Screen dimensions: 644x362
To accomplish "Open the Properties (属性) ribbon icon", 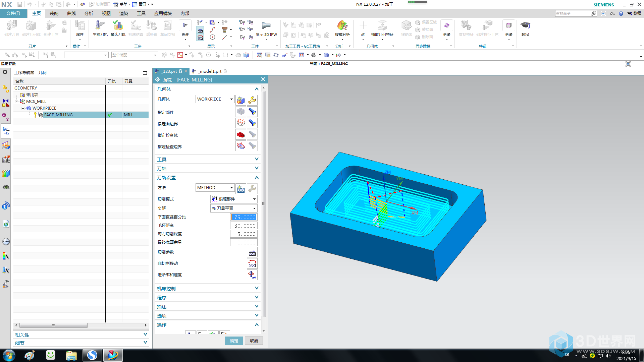I will [80, 25].
